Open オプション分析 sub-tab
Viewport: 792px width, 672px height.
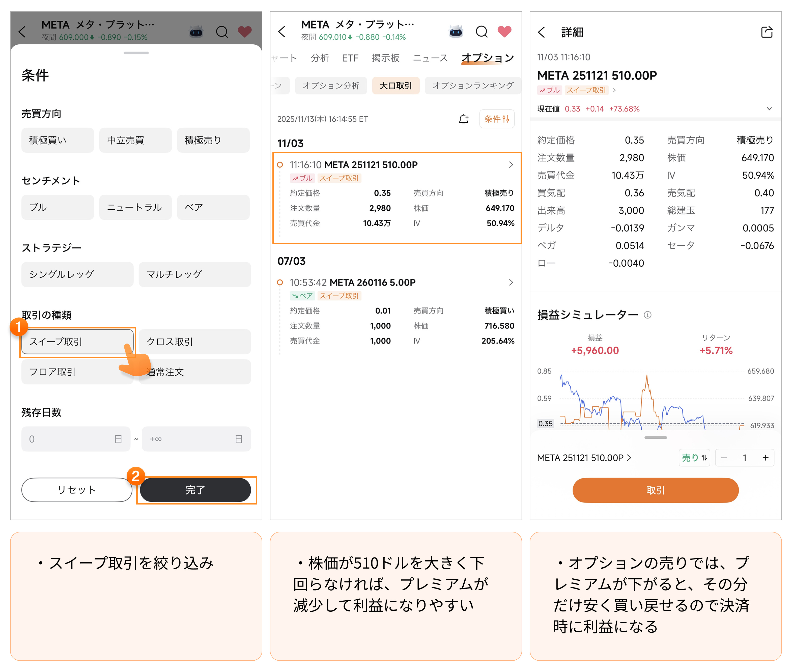(x=331, y=85)
